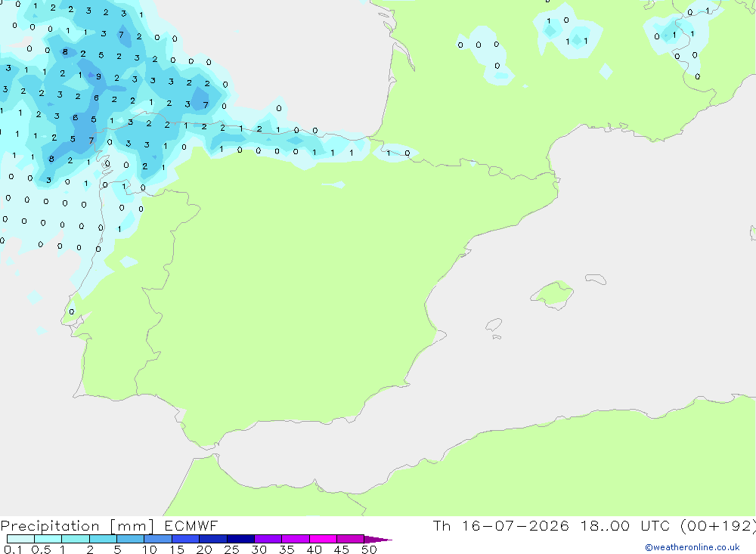This screenshot has width=756, height=554.
Task: Select the 30–35 mm violet legend swatch
Action: [268, 539]
